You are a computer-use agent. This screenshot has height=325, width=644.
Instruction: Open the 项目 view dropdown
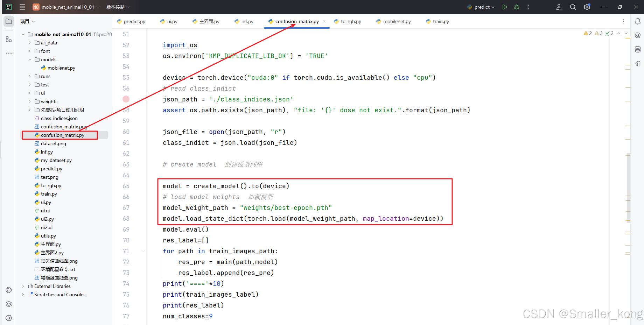pos(27,21)
